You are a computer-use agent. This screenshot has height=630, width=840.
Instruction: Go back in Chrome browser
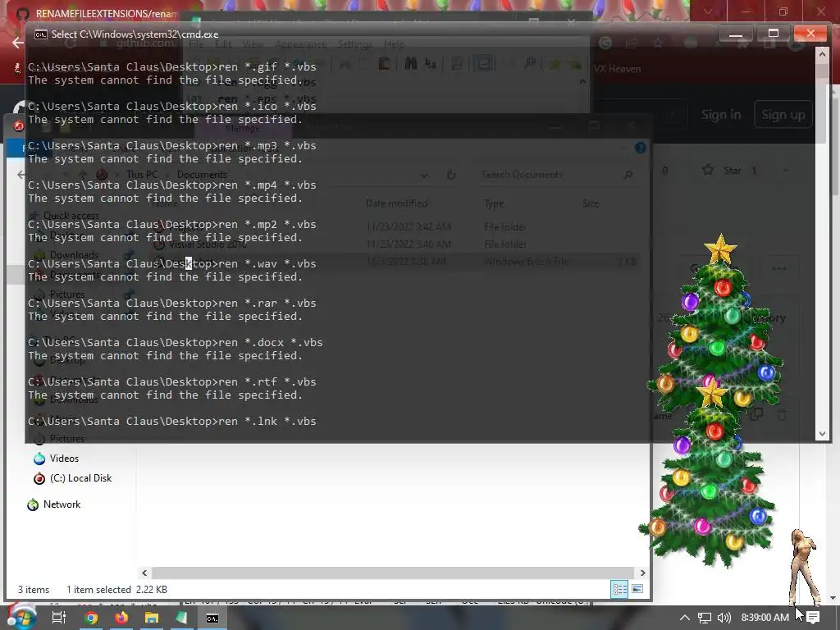18,43
